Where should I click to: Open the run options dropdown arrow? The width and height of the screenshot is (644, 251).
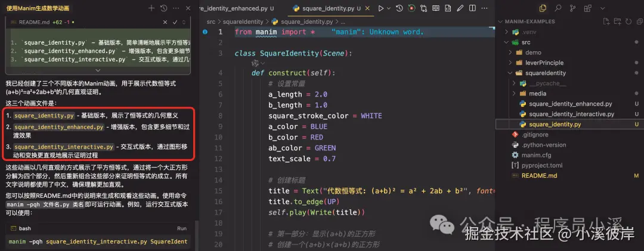tap(389, 8)
